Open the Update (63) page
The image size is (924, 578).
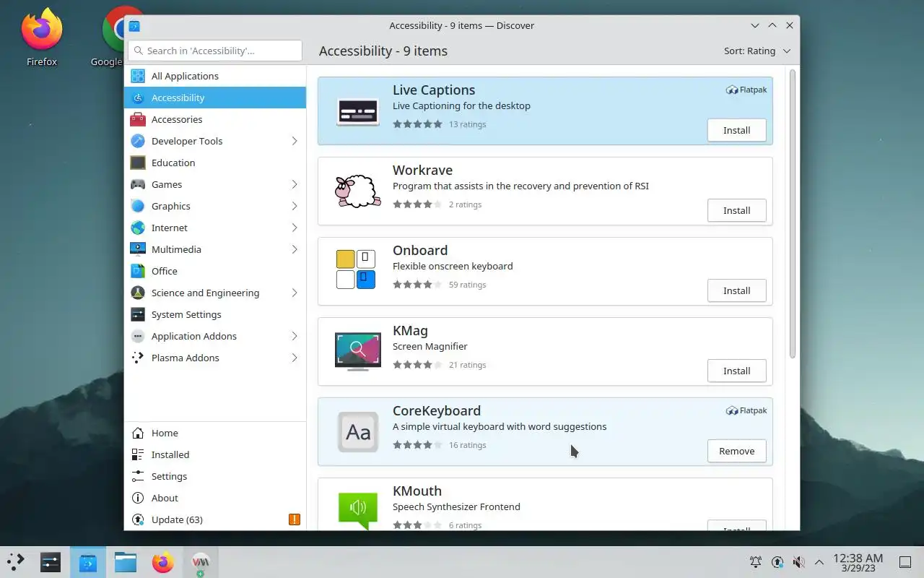pos(215,519)
